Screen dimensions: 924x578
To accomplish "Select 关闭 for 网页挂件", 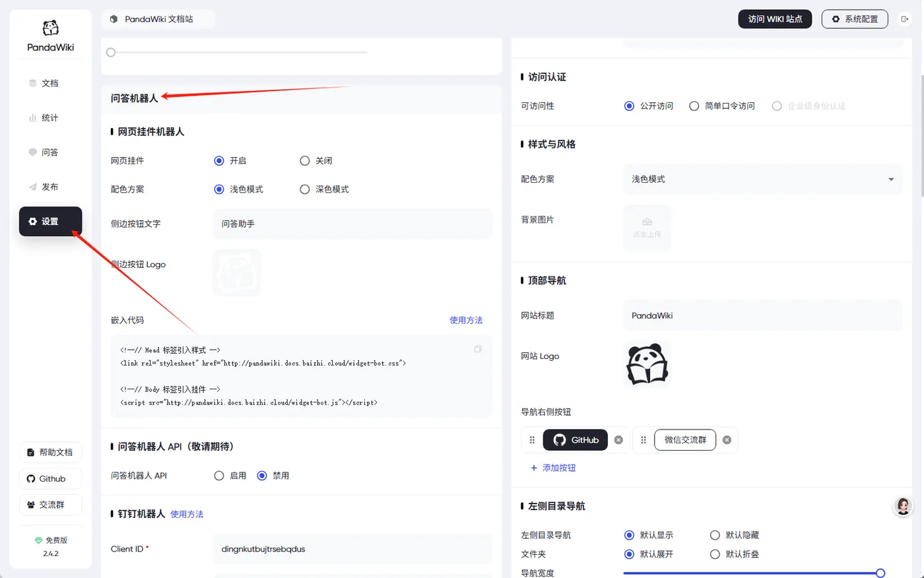I will pyautogui.click(x=315, y=161).
